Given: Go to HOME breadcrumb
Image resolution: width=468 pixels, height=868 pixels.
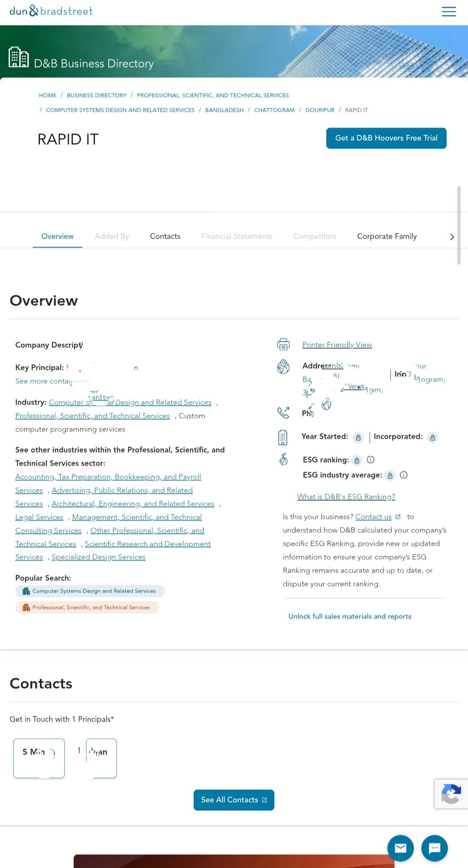Looking at the screenshot, I should (48, 95).
